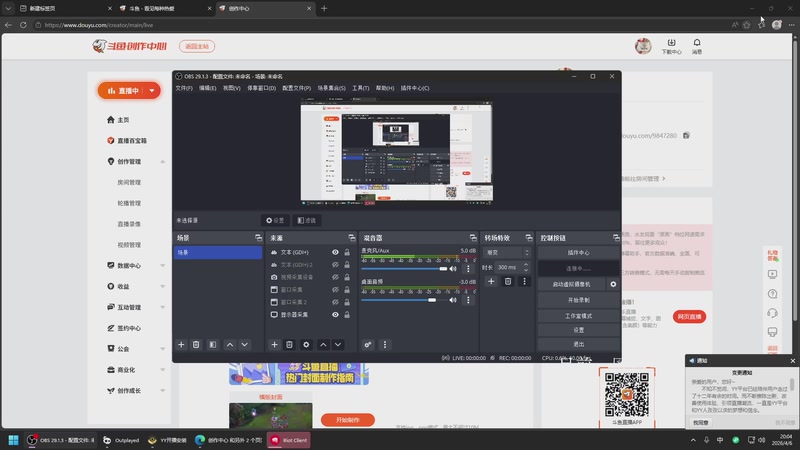
Task: Open Desktop Audio channel three-dot options
Action: pyautogui.click(x=468, y=300)
